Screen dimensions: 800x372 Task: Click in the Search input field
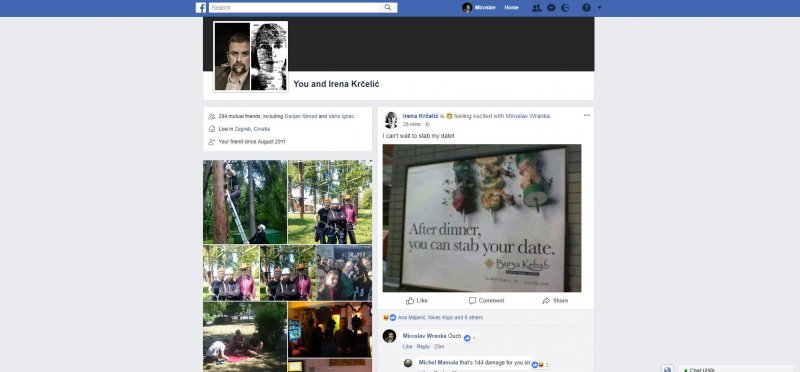tap(296, 8)
